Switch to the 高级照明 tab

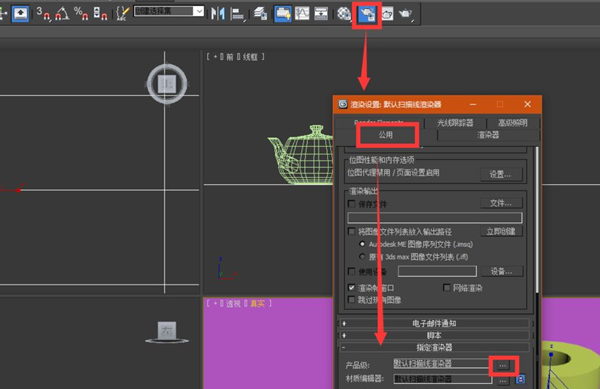[x=513, y=122]
